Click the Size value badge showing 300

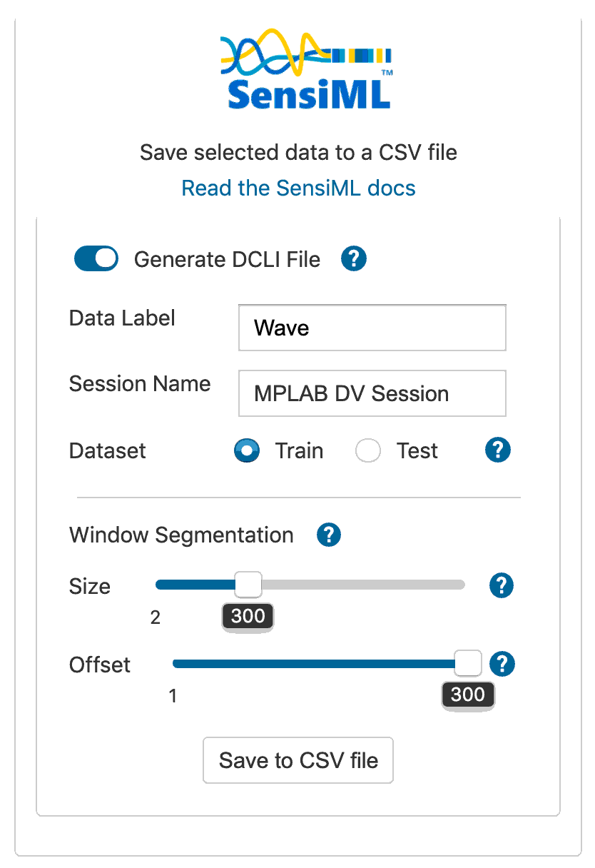click(248, 616)
